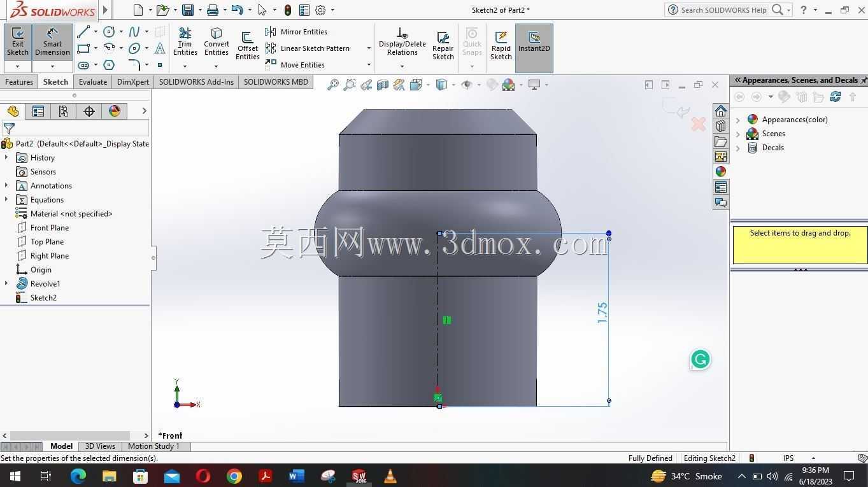Switch to the Features tab
868x487 pixels.
click(19, 82)
